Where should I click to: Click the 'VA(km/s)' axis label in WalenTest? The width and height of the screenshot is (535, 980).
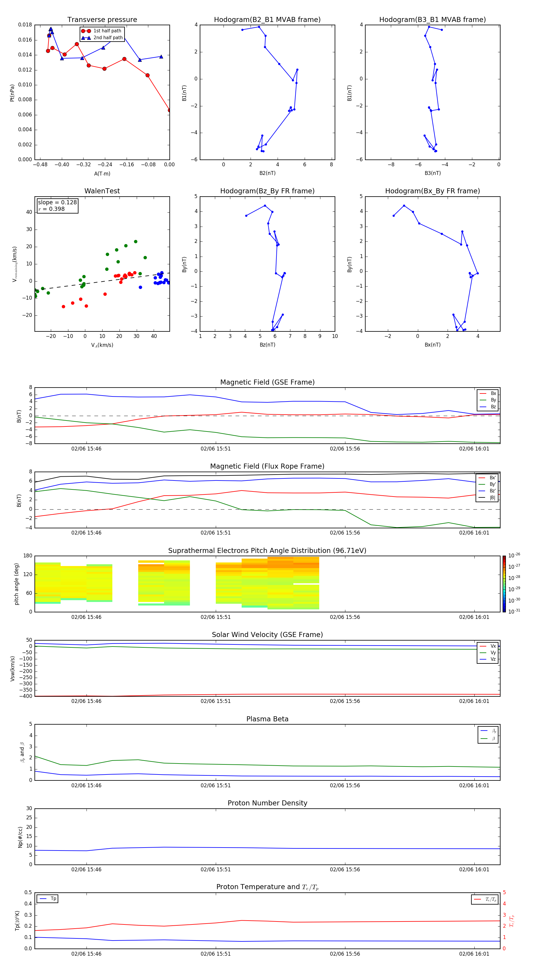pos(102,345)
